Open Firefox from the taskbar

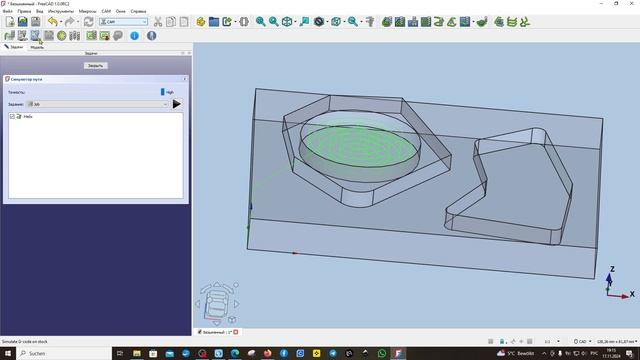point(267,353)
